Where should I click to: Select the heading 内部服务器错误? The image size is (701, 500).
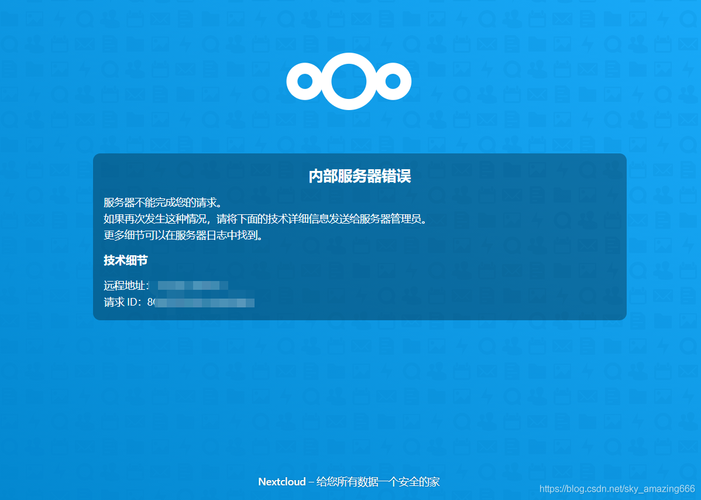pos(359,176)
